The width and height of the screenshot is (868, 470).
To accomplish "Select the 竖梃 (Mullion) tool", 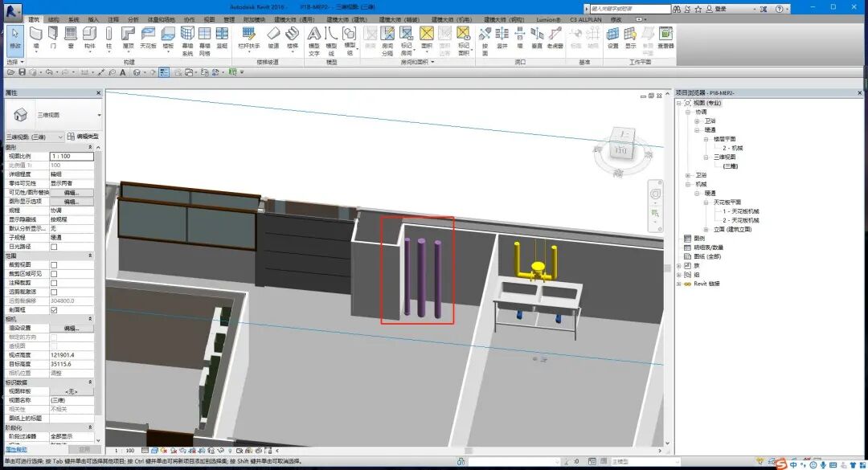I will [x=222, y=38].
